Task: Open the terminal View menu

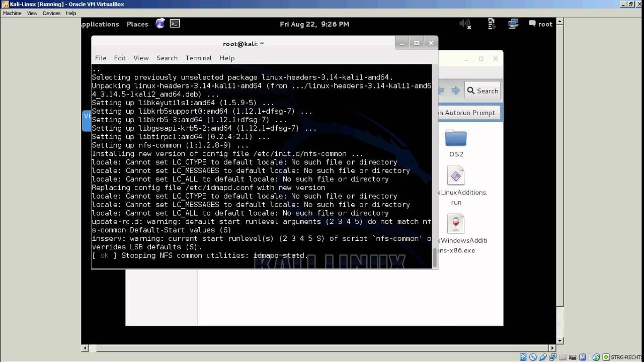Action: pos(141,58)
